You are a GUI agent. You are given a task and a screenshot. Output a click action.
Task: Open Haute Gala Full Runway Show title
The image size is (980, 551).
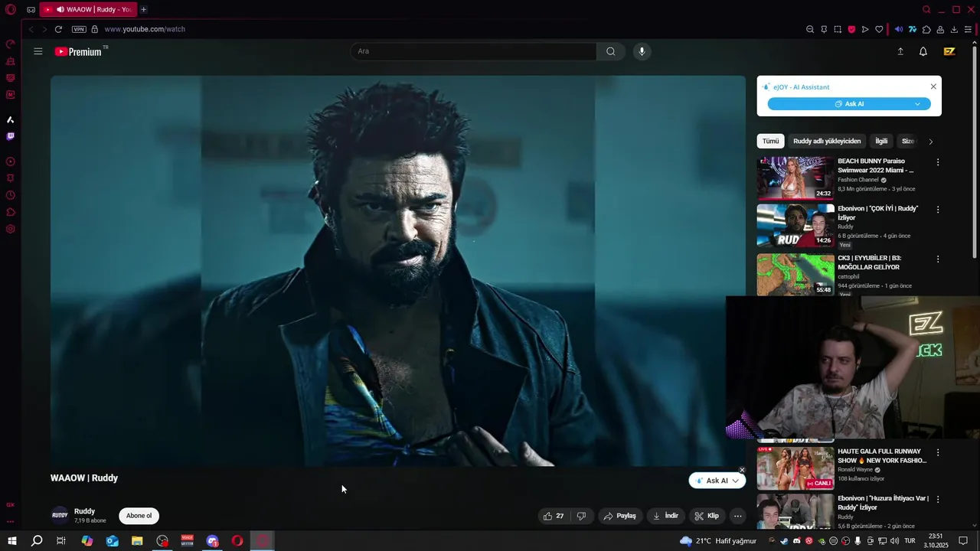pos(882,456)
